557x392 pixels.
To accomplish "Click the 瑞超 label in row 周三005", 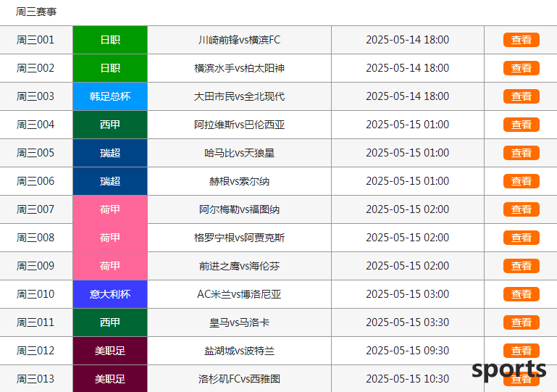I will [110, 153].
